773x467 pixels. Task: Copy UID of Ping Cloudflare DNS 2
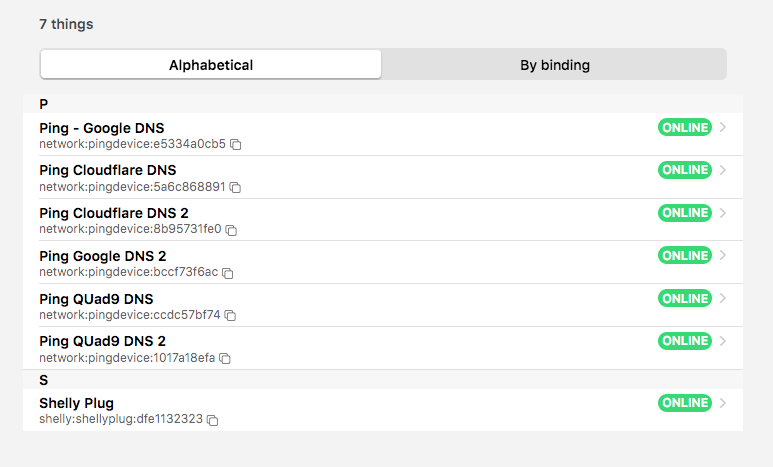(x=231, y=230)
